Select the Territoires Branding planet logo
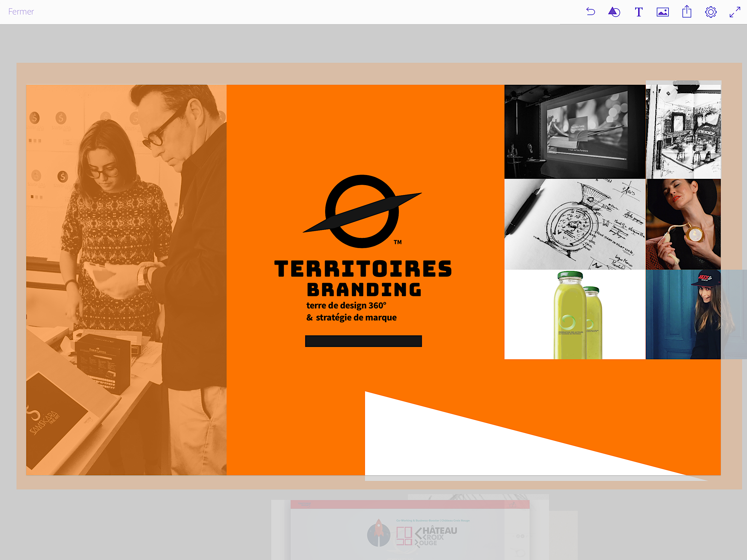747x560 pixels. click(362, 211)
